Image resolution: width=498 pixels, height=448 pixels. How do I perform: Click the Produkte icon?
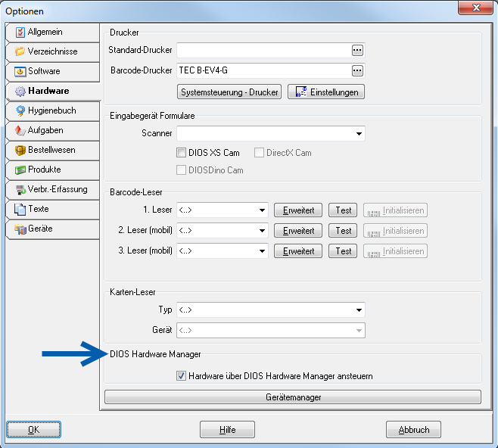(x=20, y=170)
